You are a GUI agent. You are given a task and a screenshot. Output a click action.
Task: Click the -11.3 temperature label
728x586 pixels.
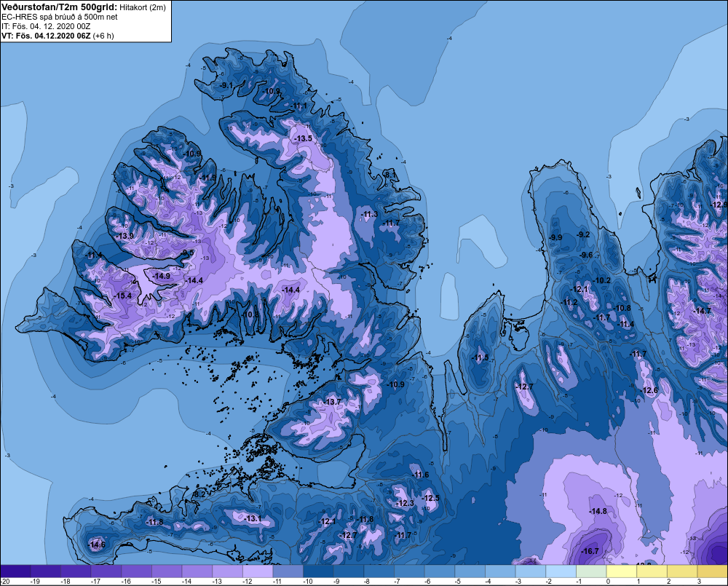[x=370, y=215]
